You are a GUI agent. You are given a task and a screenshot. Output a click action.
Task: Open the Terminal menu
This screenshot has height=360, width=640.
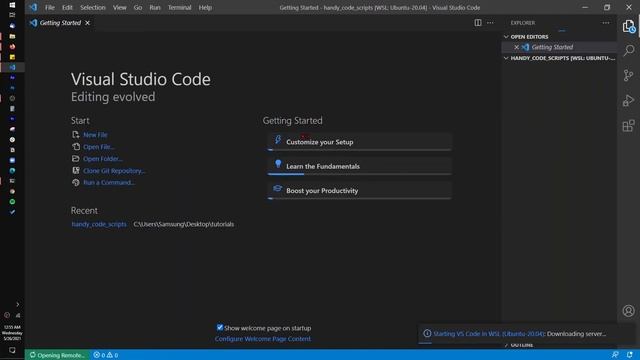pos(180,7)
